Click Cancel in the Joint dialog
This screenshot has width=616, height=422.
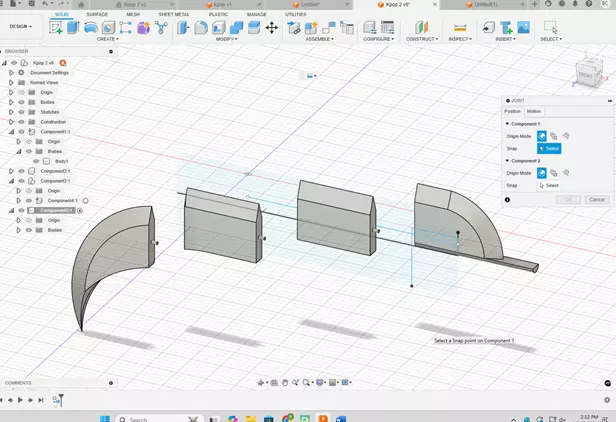(597, 200)
